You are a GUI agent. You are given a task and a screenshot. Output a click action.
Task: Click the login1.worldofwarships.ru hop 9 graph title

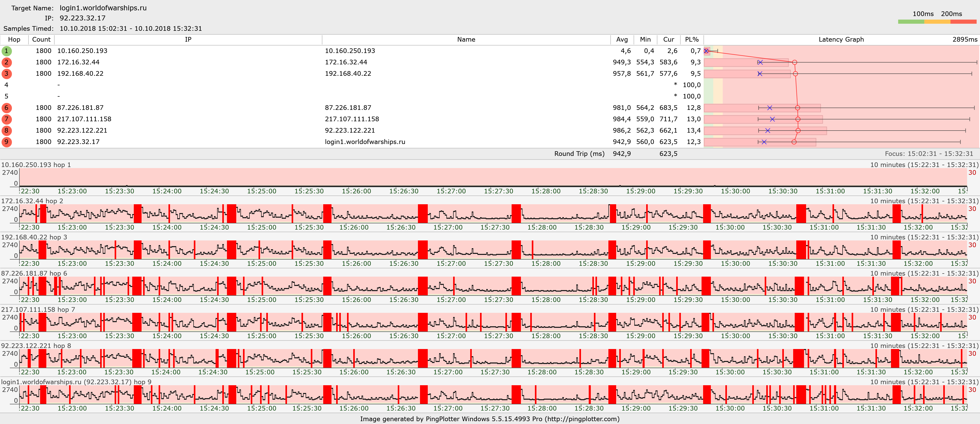pyautogui.click(x=76, y=382)
